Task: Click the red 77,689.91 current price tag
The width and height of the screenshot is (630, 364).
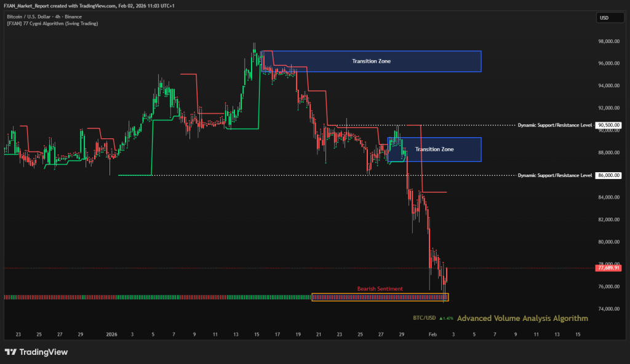Action: (x=608, y=268)
